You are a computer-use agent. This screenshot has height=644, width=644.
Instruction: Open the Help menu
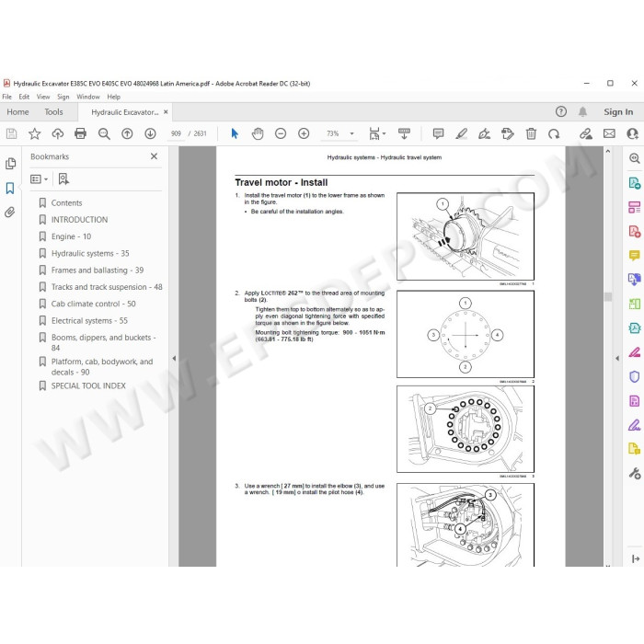[x=114, y=97]
